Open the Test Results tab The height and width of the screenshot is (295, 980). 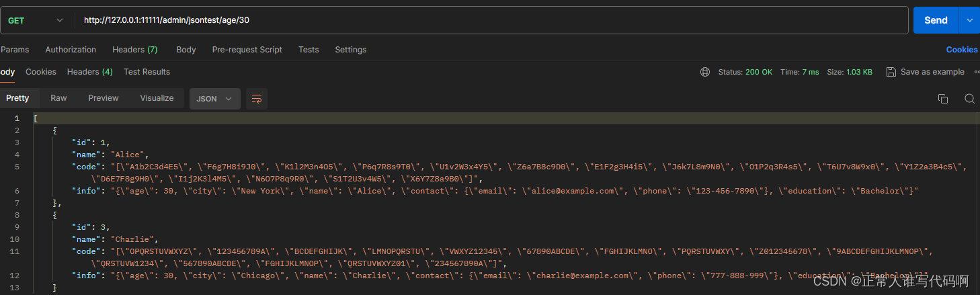pos(147,72)
